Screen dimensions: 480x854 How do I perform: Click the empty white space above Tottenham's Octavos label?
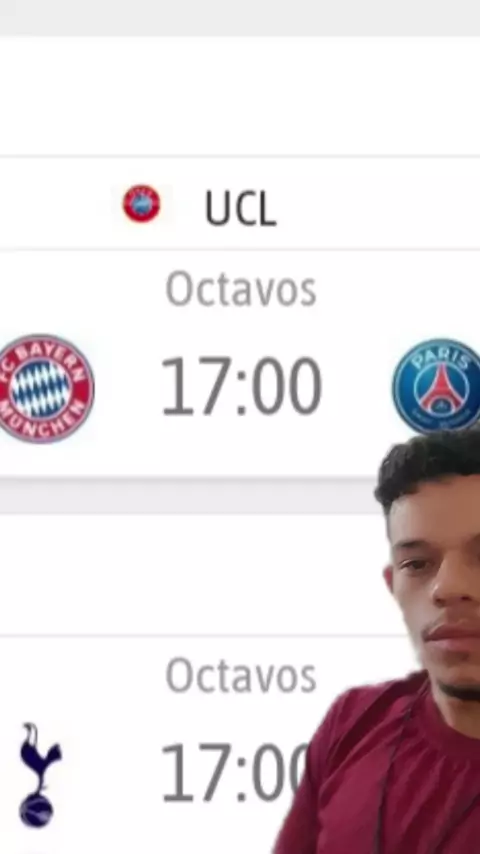(191, 575)
